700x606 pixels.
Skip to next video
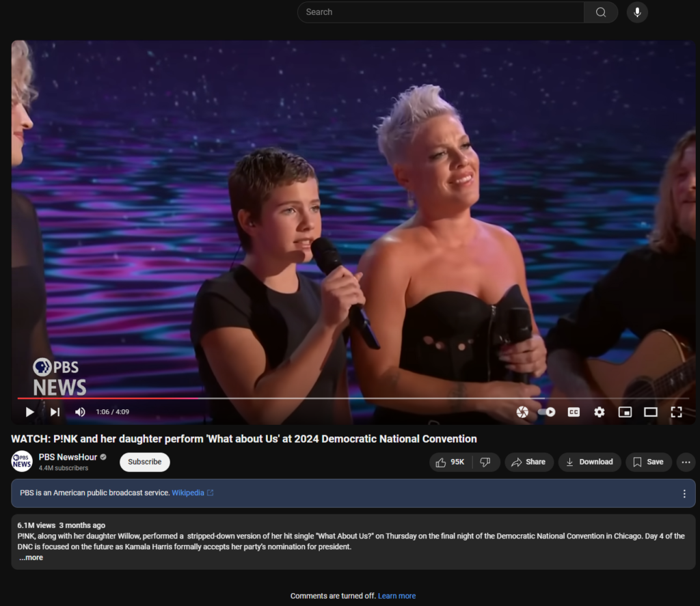55,412
